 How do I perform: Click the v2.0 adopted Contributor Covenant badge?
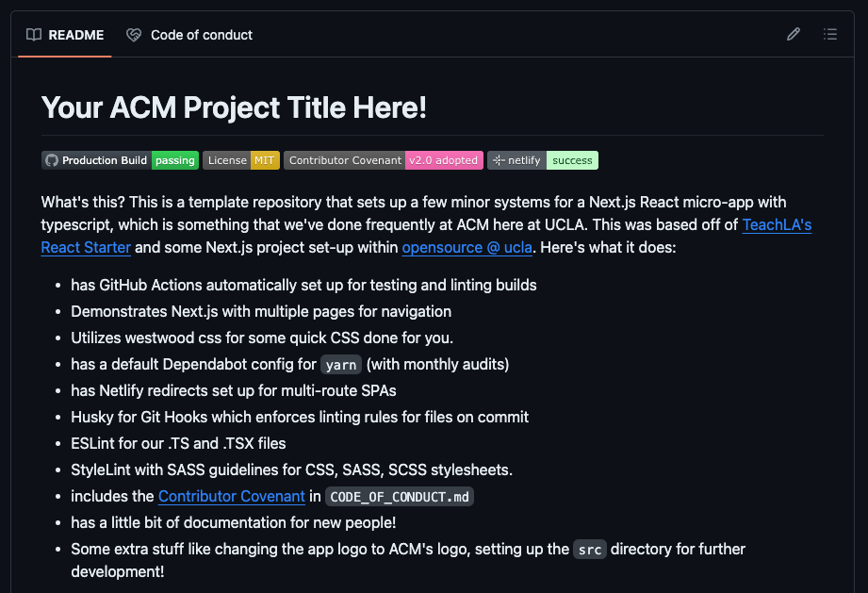coord(444,160)
